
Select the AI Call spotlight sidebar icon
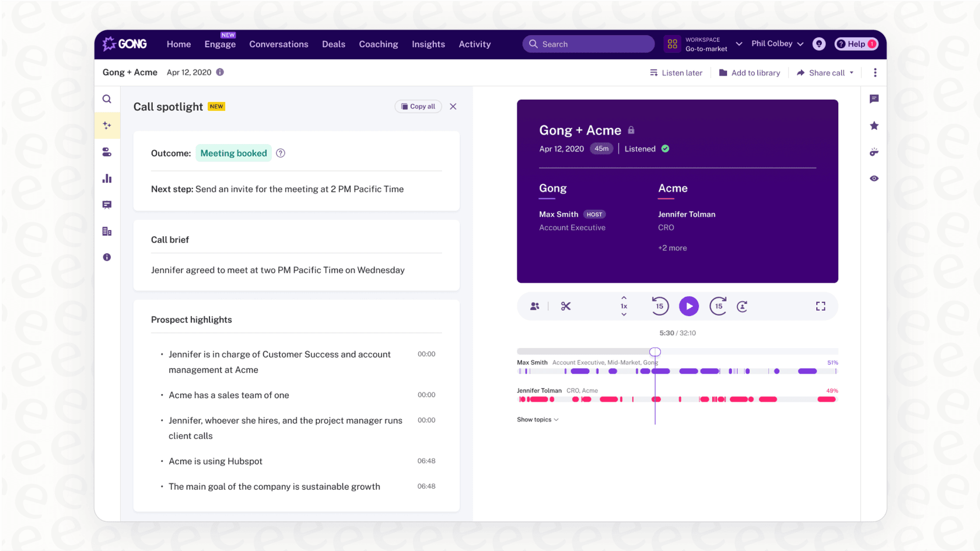(x=107, y=125)
